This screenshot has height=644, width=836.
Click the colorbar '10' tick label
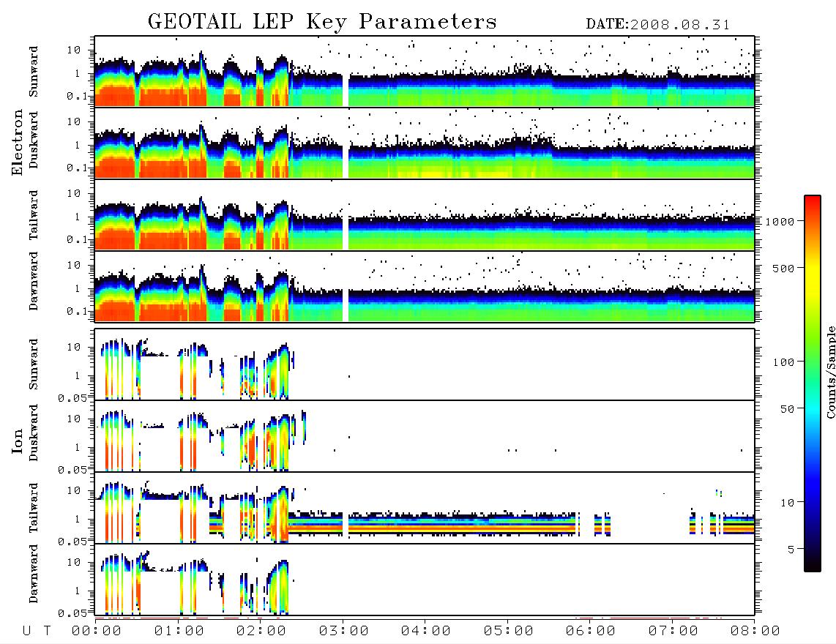pos(787,503)
